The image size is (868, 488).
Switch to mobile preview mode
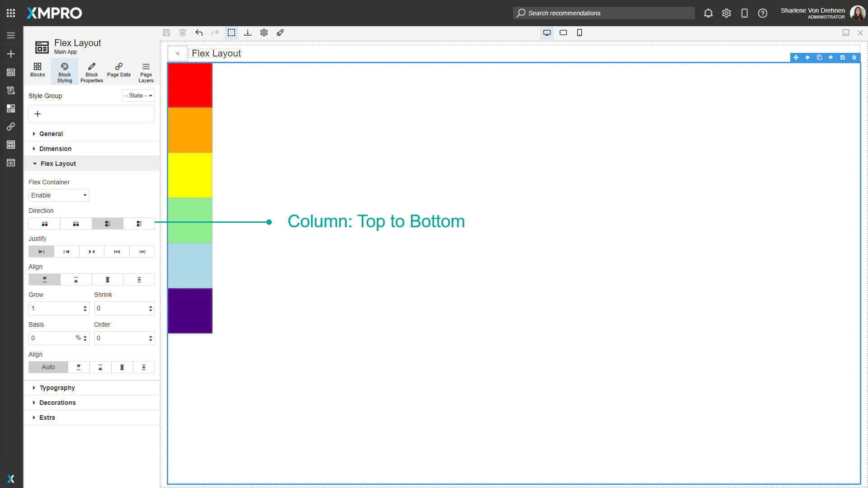tap(580, 33)
